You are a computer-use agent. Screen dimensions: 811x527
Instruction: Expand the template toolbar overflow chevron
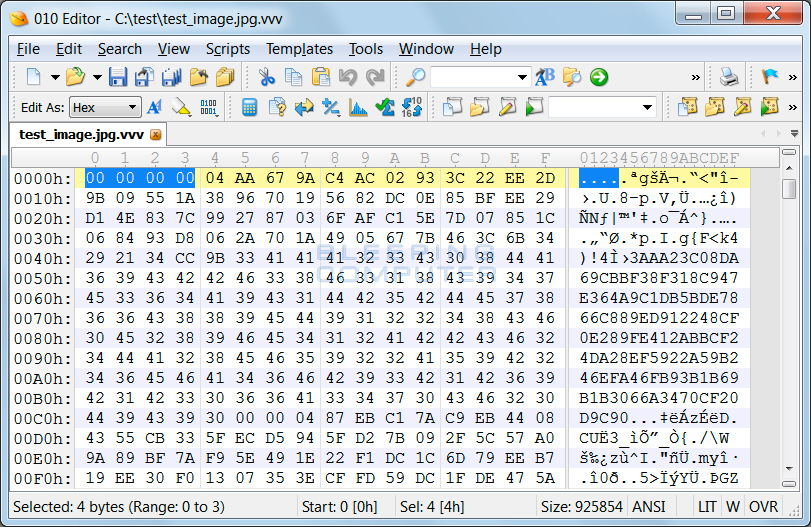pyautogui.click(x=792, y=108)
